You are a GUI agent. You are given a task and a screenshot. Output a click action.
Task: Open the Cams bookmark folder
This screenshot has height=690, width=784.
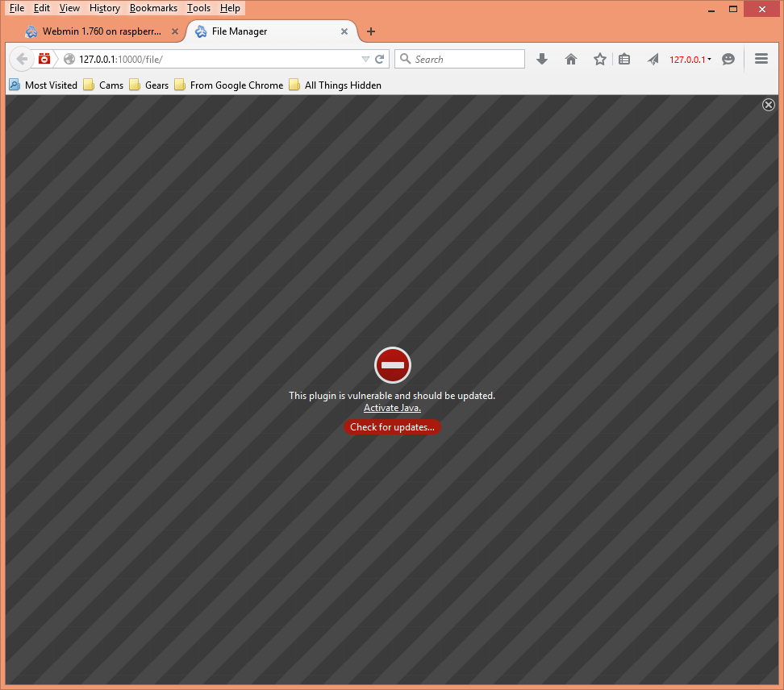[103, 85]
